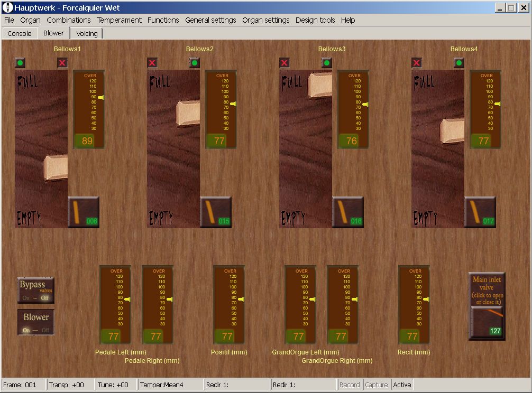
Task: Switch to the Voicing tab
Action: 87,33
